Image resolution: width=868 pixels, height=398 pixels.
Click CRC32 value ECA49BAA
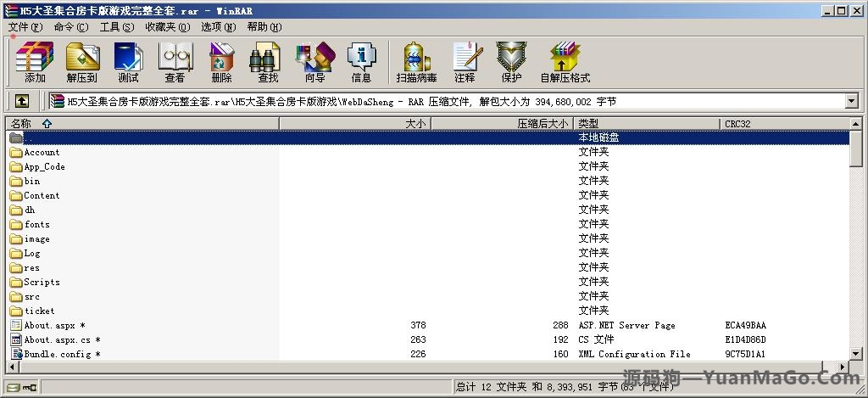click(x=745, y=325)
